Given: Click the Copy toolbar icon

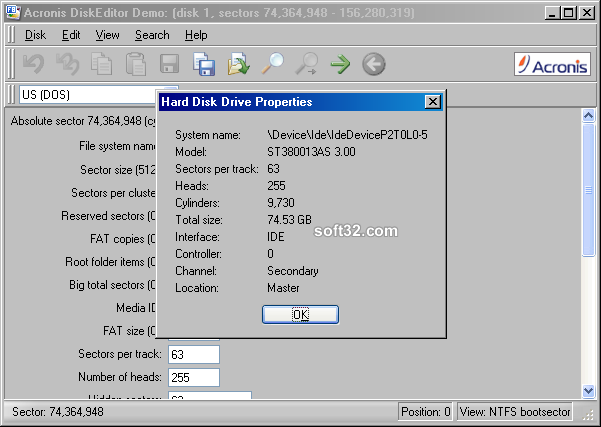Looking at the screenshot, I should (x=102, y=64).
